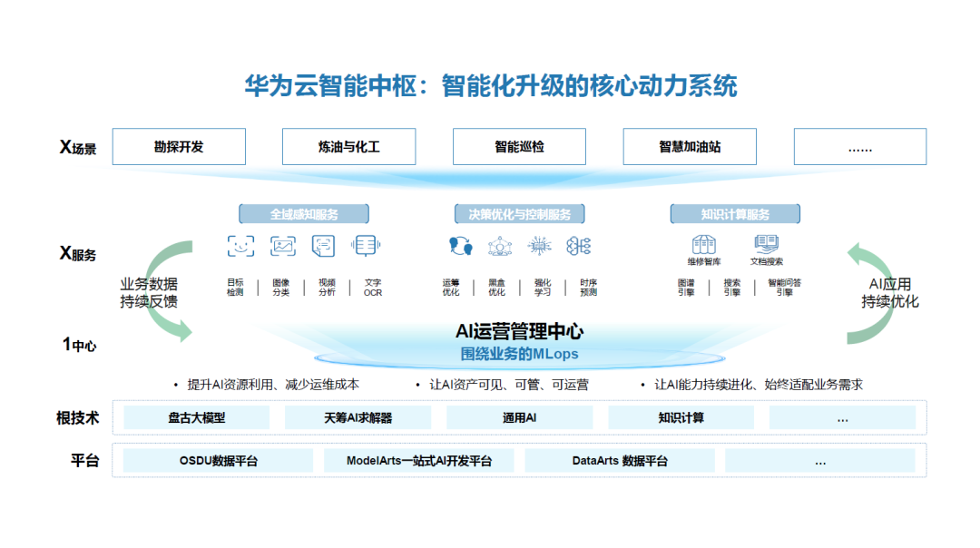Click the 黑盒优化 label text
The image size is (980, 548).
click(x=497, y=288)
